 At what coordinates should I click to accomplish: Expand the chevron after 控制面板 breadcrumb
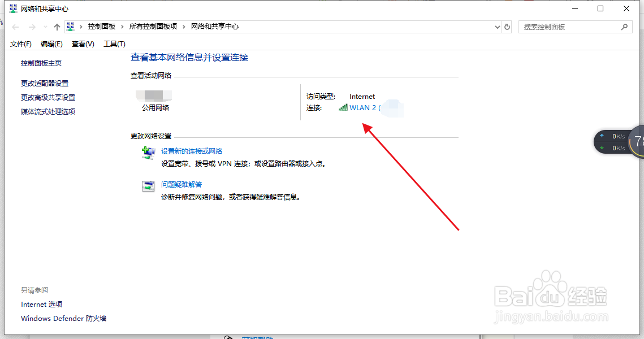point(122,27)
